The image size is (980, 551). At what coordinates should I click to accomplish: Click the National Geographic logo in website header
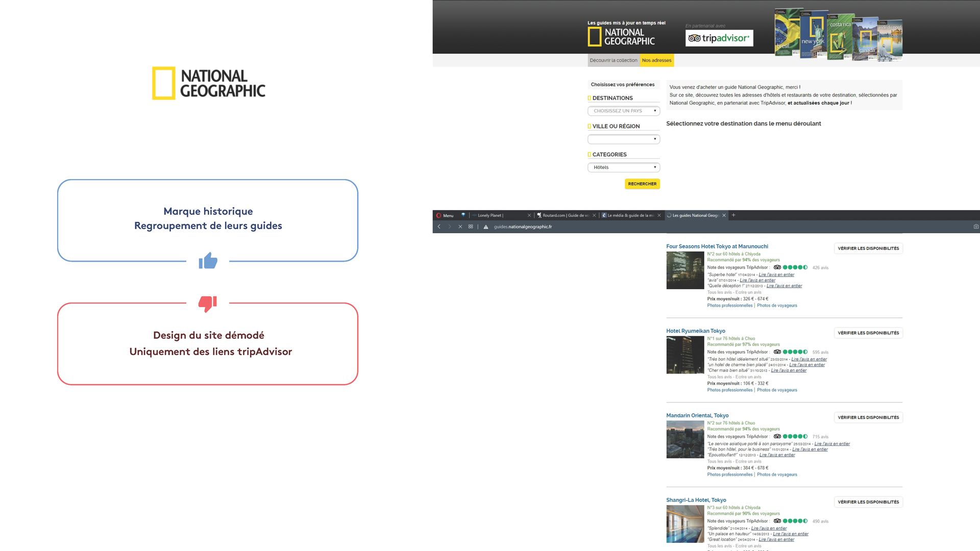point(621,37)
